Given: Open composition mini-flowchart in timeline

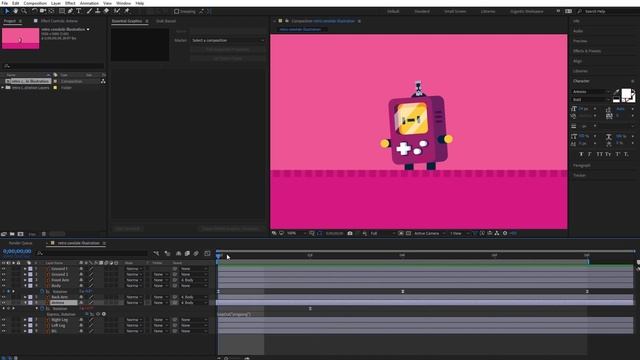Looking at the screenshot, I should coord(156,253).
